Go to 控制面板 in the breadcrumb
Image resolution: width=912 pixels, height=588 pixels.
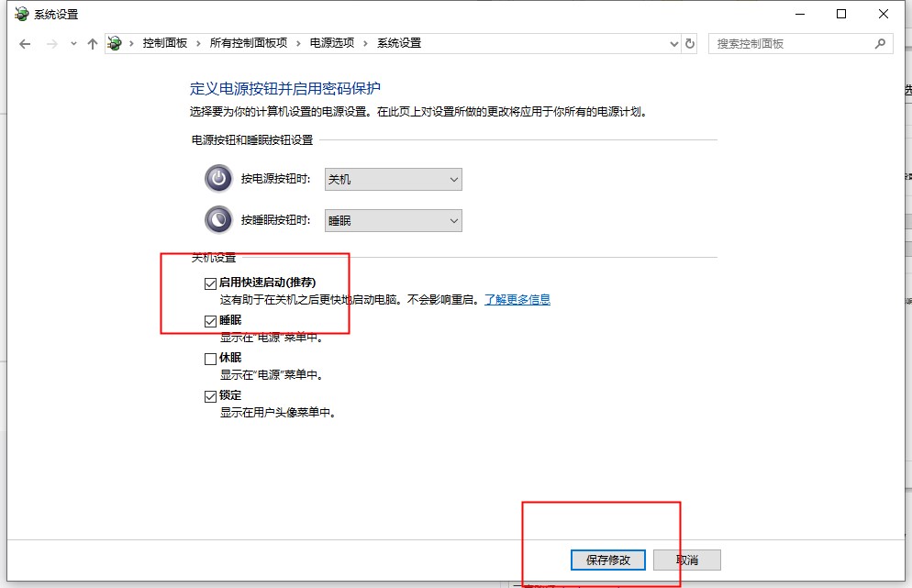165,43
